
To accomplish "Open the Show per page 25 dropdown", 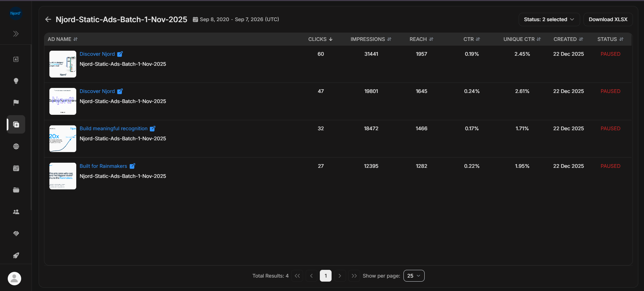I will pos(414,276).
